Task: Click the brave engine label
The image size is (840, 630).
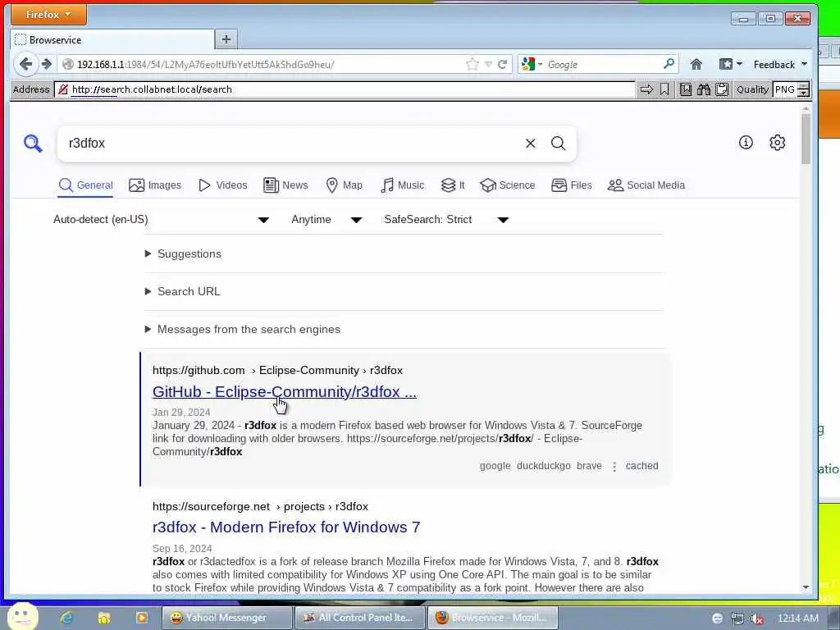Action: [589, 466]
